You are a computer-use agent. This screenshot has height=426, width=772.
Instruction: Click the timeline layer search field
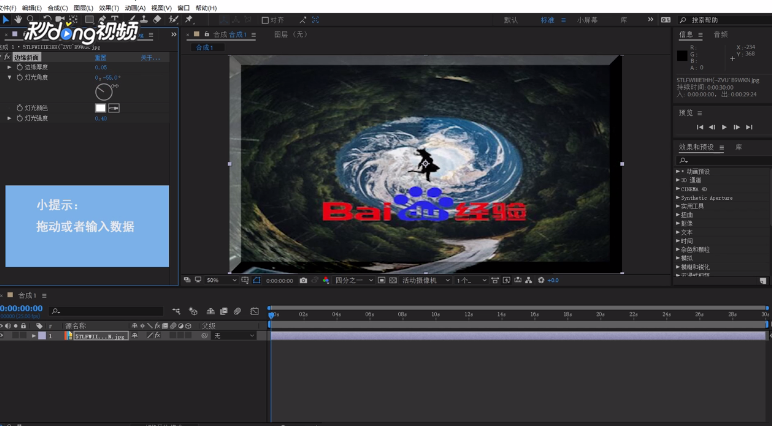(x=107, y=311)
